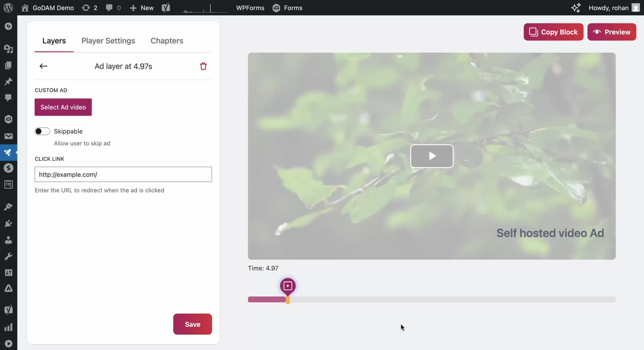This screenshot has width=644, height=350.
Task: Click the Select Ad video button
Action: pyautogui.click(x=63, y=107)
